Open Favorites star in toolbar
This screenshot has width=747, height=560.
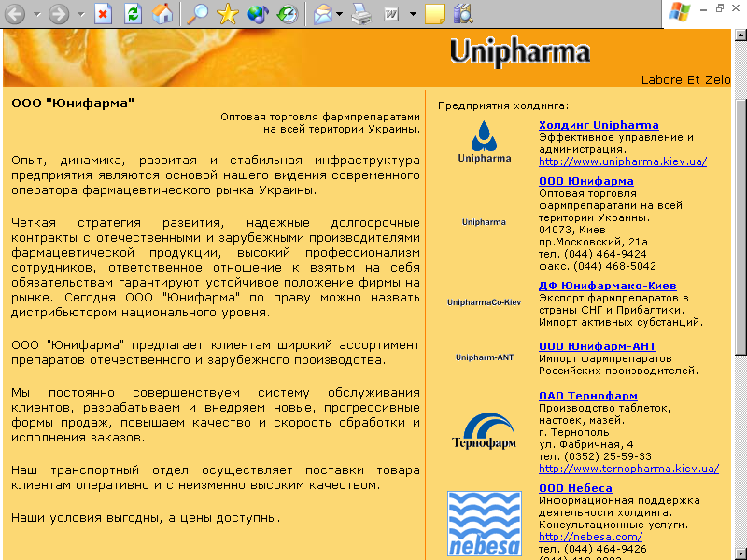point(228,13)
